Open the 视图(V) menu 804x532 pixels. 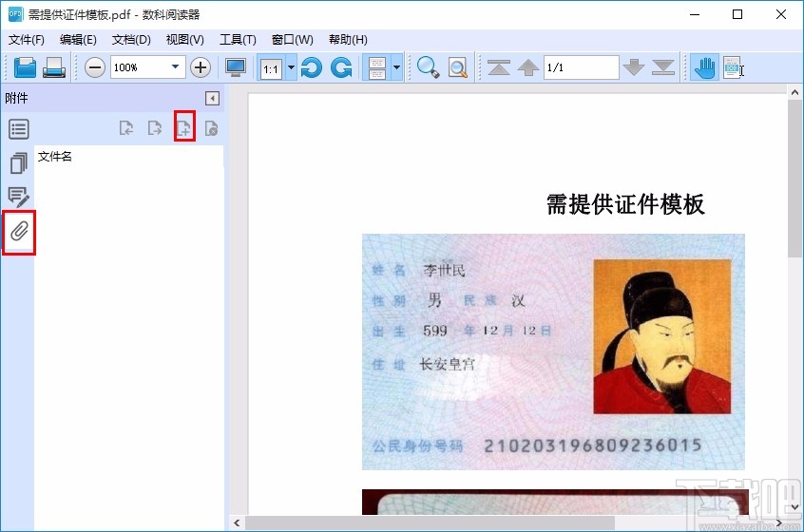[x=185, y=40]
